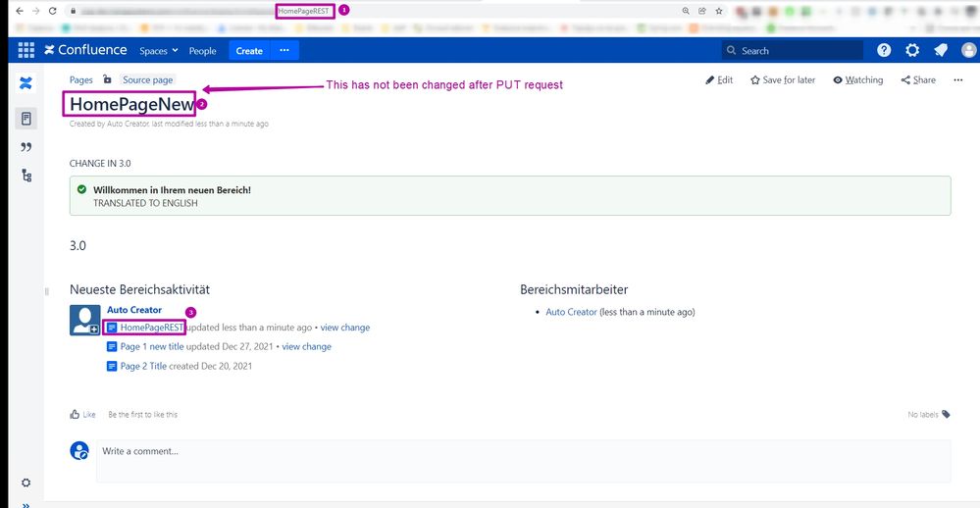Open Page 2 Title link
Image resolution: width=980 pixels, height=508 pixels.
pyautogui.click(x=143, y=366)
